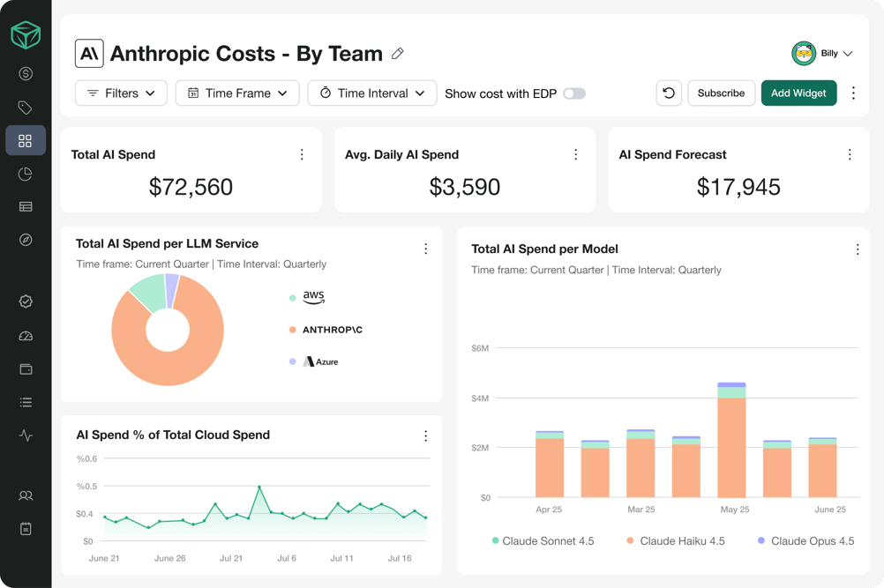Toggle the Claude Haiku 4.5 legend entry
The width and height of the screenshot is (884, 588).
[x=678, y=540]
